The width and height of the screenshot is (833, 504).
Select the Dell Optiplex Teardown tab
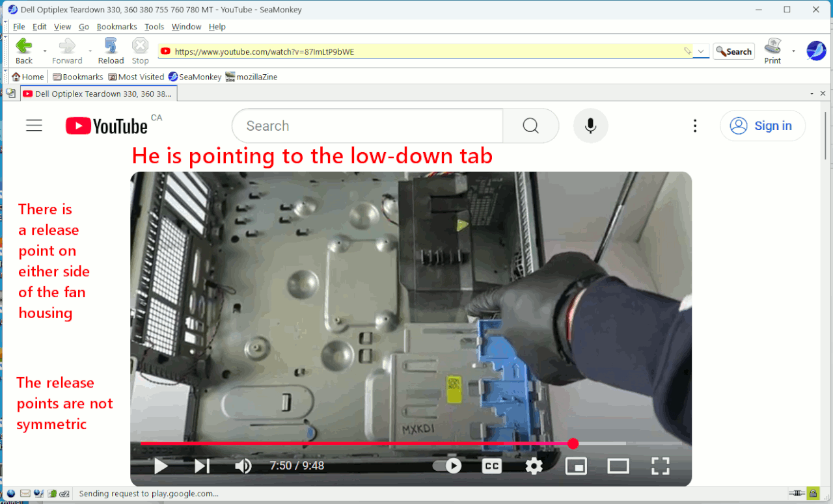[x=98, y=94]
